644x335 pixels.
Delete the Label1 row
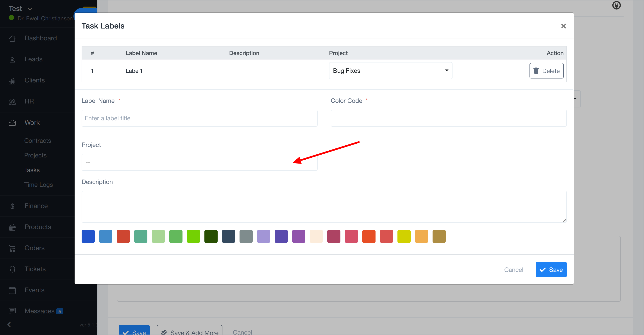pyautogui.click(x=546, y=71)
